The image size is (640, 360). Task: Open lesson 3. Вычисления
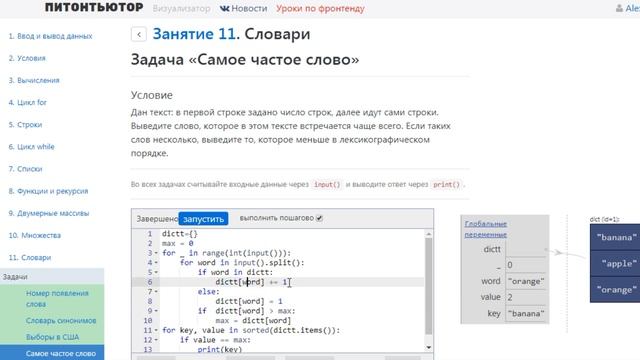pyautogui.click(x=34, y=80)
